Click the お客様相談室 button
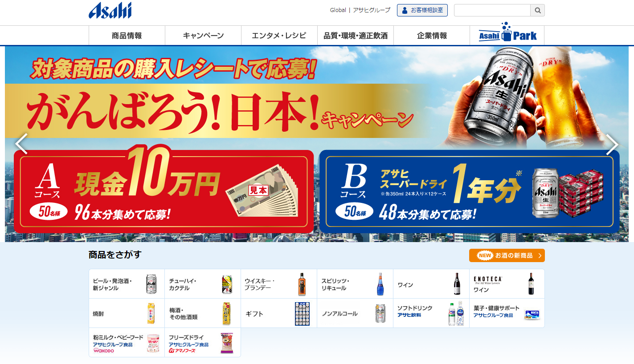634x364 pixels. click(x=422, y=10)
